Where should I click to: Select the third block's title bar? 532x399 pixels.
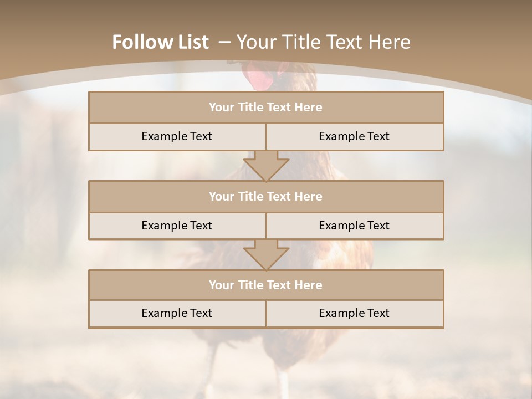tap(266, 285)
